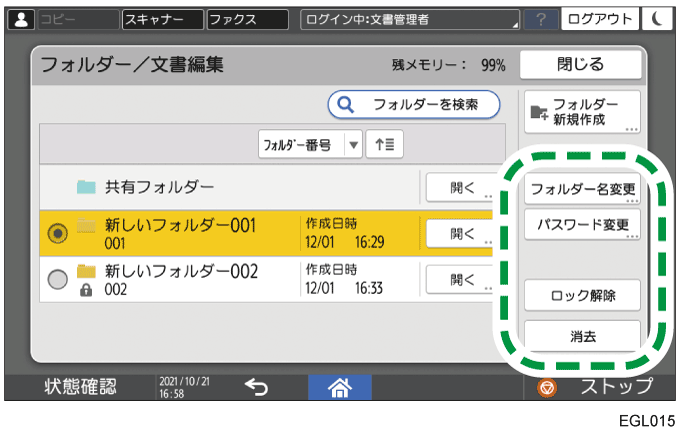Activate energy saver moon icon
Image resolution: width=679 pixels, height=431 pixels.
click(x=657, y=19)
